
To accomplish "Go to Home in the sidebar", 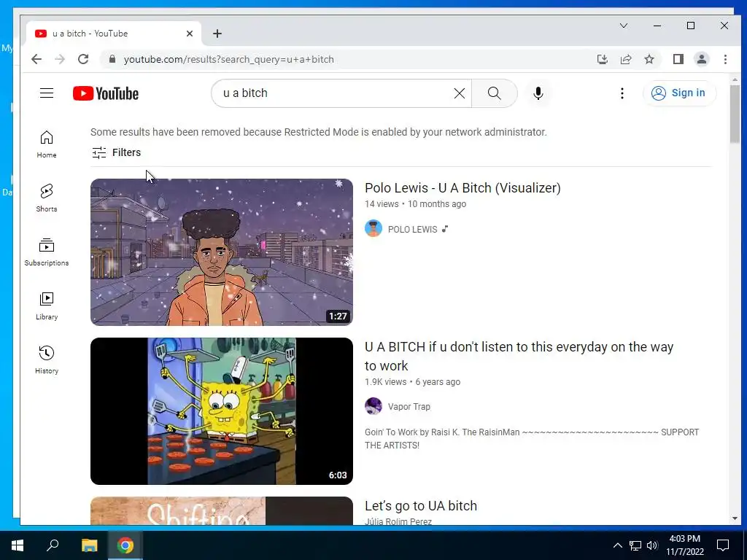I will 46,144.
